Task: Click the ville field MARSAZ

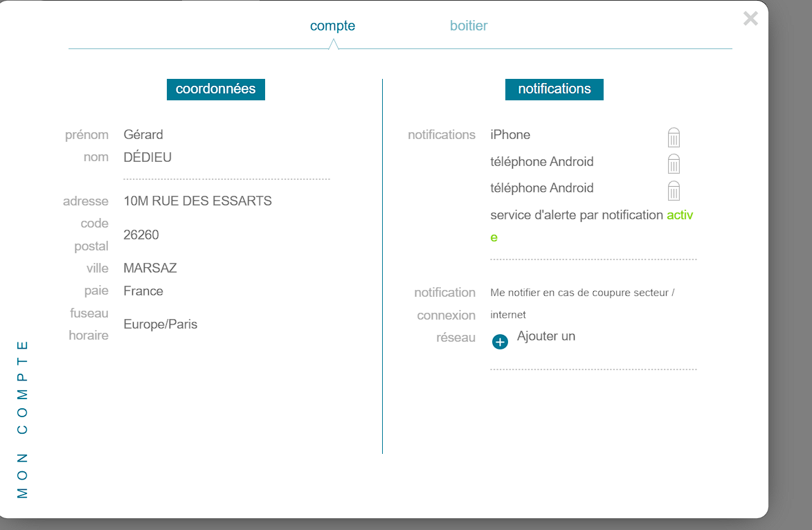Action: coord(150,268)
